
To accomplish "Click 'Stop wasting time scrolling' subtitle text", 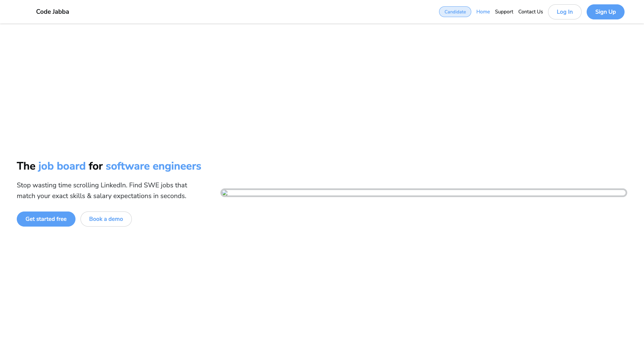I will click(58, 185).
